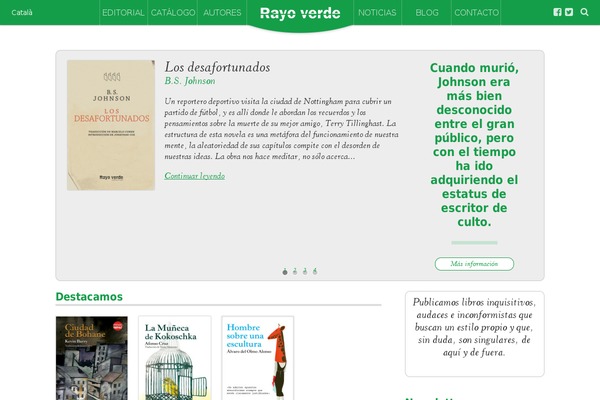Screen dimensions: 600x400
Task: Open the Los desafortunados title link
Action: point(217,67)
